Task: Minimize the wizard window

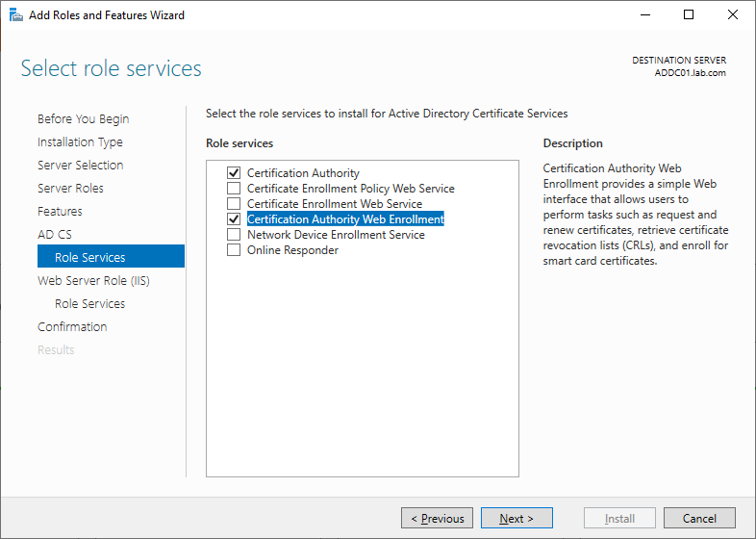Action: point(645,15)
